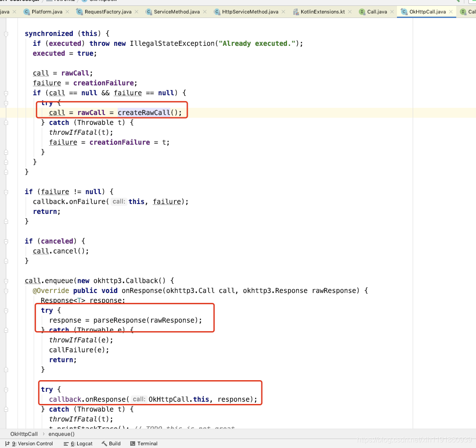Open the Version Control tool window
The height and width of the screenshot is (448, 476).
29,444
